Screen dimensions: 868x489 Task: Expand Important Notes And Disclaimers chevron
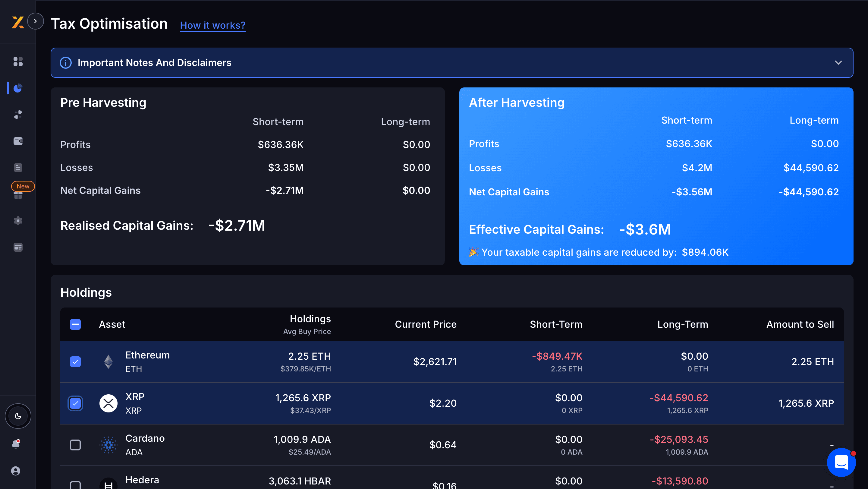coord(838,63)
